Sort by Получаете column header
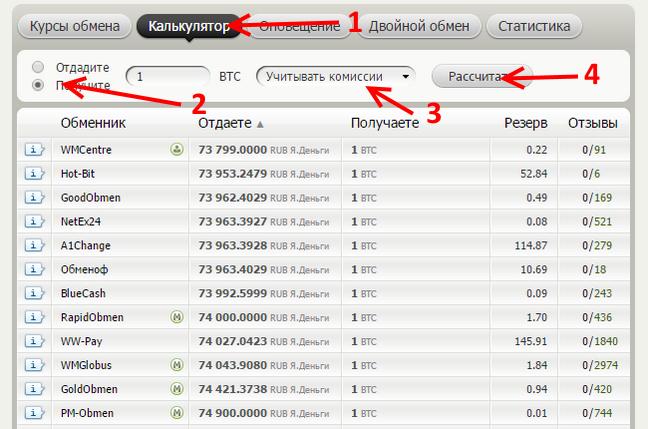This screenshot has height=429, width=648. point(385,123)
